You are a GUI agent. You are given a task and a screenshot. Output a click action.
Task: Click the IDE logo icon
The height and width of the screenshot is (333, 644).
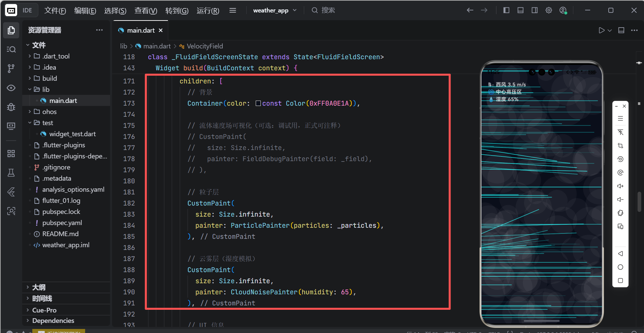click(x=11, y=10)
